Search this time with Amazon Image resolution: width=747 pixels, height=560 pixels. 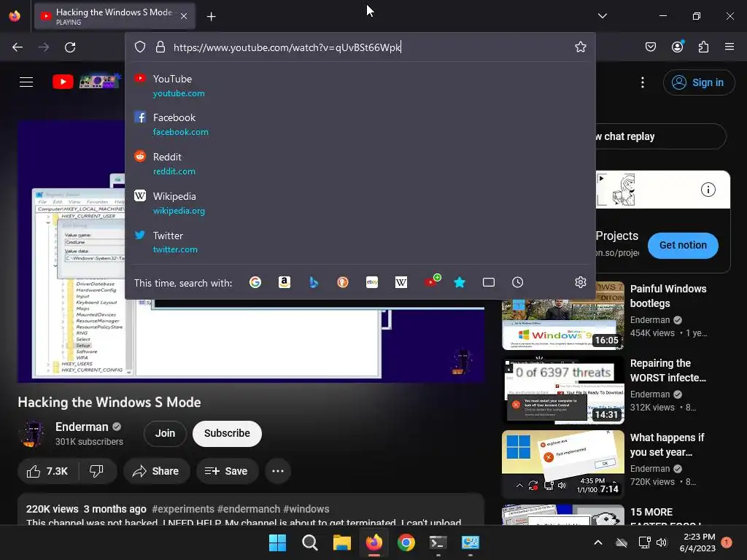pos(285,282)
